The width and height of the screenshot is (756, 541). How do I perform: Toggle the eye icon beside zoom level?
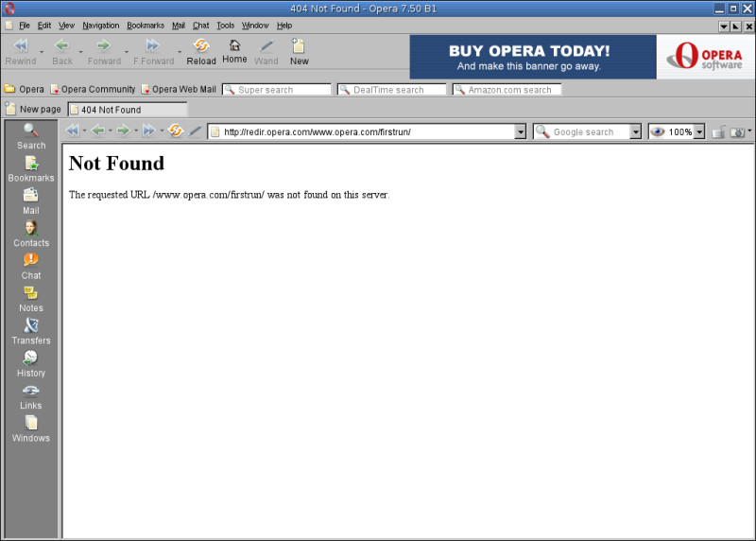658,131
